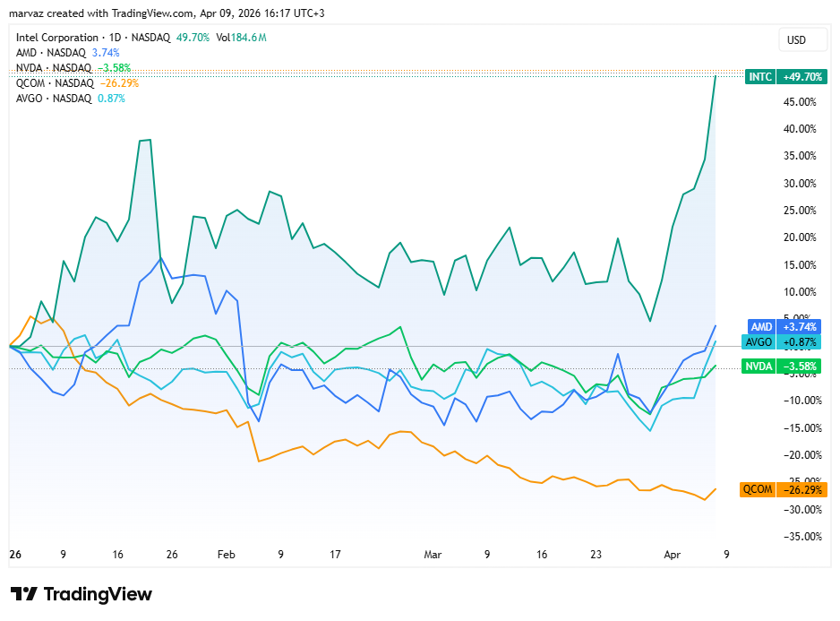Select the AVGO · NASDAQ legend entry
This screenshot has width=840, height=621.
[54, 99]
